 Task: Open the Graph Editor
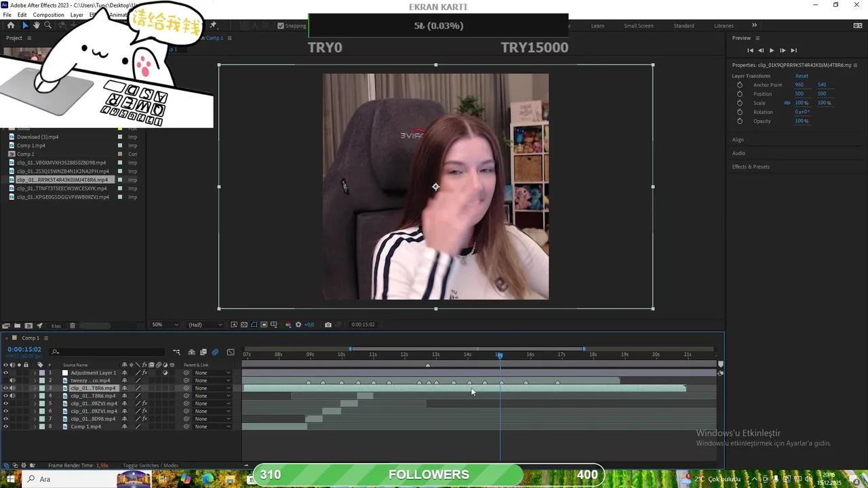click(231, 352)
